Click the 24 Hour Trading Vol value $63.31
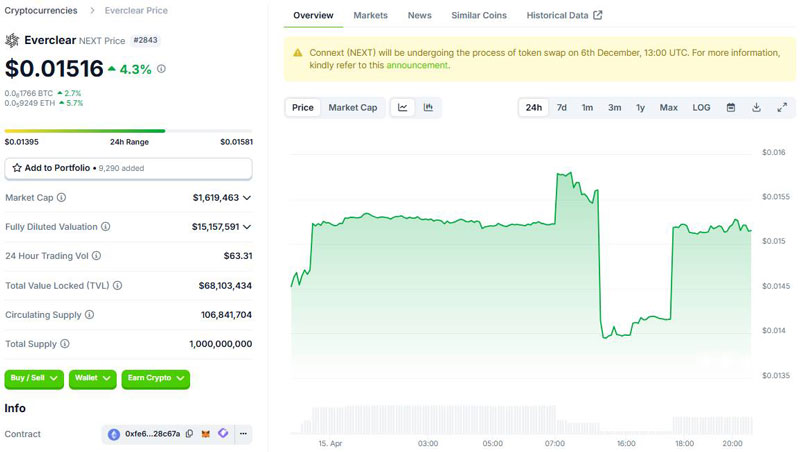The image size is (800, 452). [x=238, y=256]
